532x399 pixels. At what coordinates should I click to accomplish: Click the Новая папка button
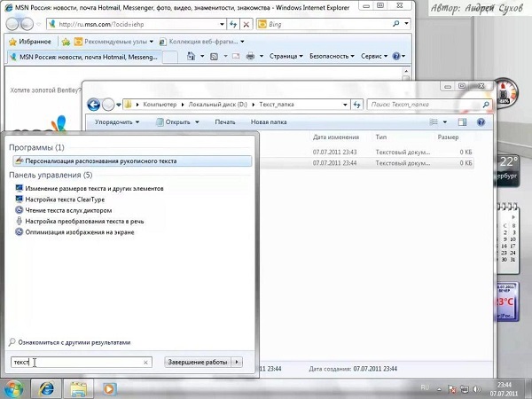pos(270,121)
